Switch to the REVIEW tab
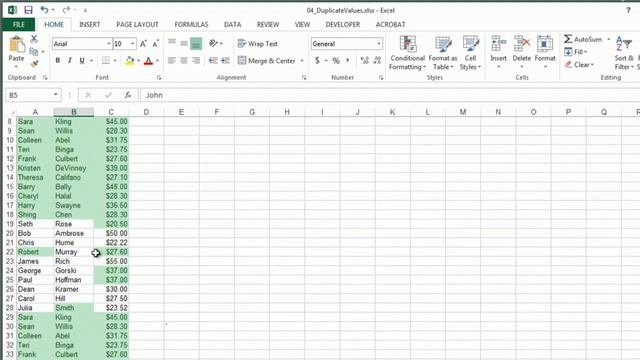Viewport: 640px width, 360px height. pos(268,24)
